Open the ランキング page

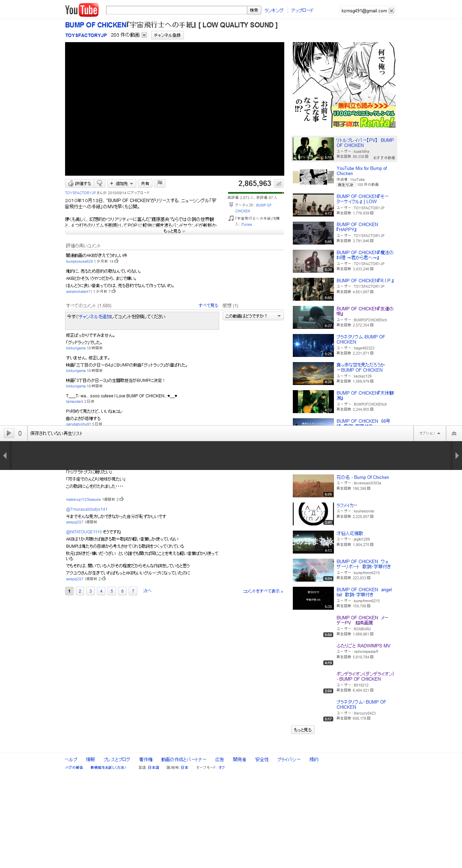[x=274, y=10]
